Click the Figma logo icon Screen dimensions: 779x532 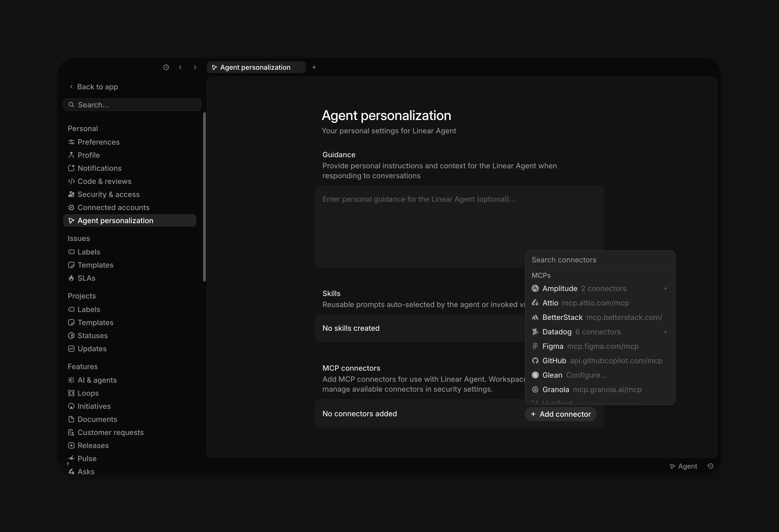[535, 346]
